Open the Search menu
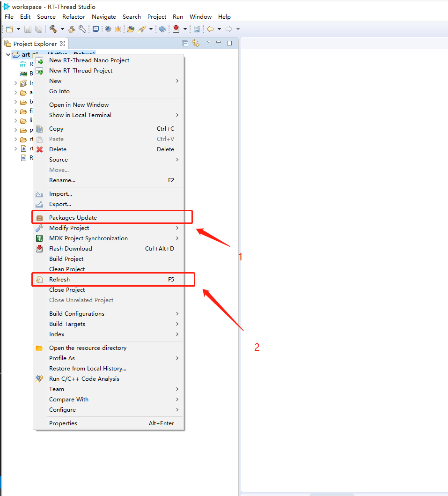448x496 pixels. (132, 17)
